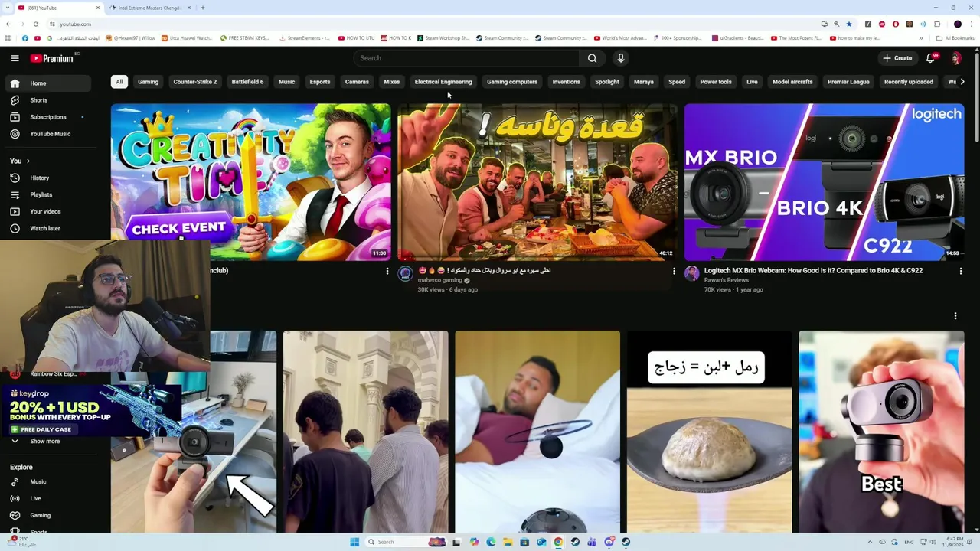Select the Esports filter chip
Image resolution: width=980 pixels, height=551 pixels.
[x=320, y=82]
